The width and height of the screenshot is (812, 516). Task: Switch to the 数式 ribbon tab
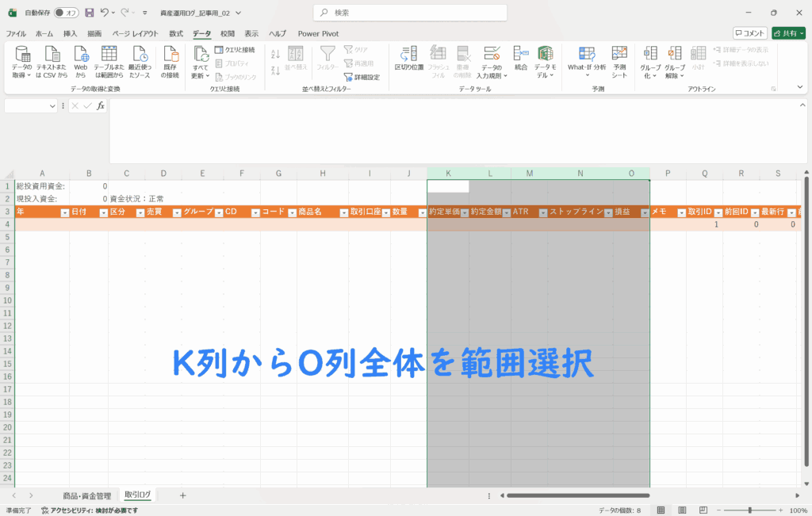coord(176,33)
